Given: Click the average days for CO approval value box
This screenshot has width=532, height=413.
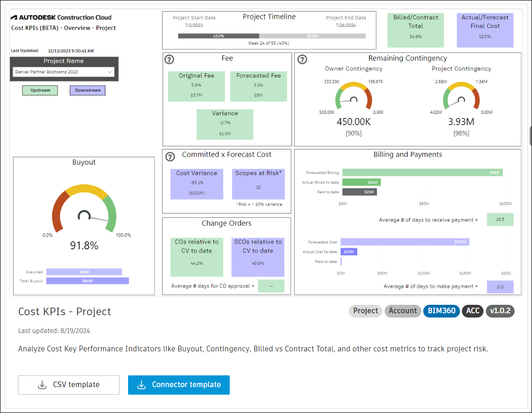Looking at the screenshot, I should click(x=271, y=286).
